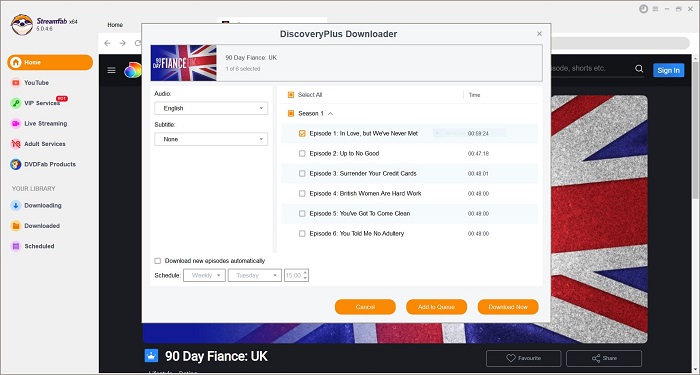
Task: Click the Download Now button
Action: [508, 307]
